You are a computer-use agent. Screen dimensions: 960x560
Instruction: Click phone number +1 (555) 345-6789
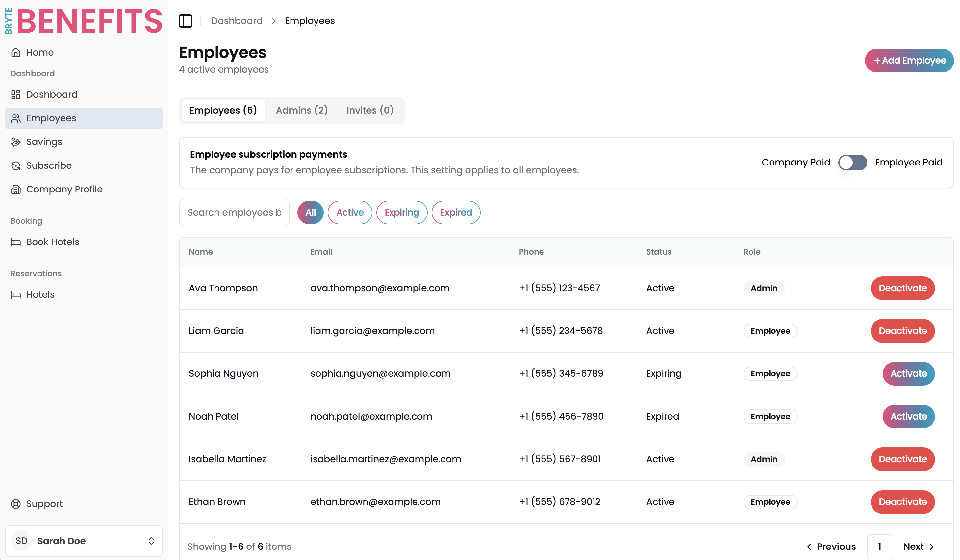(x=561, y=374)
